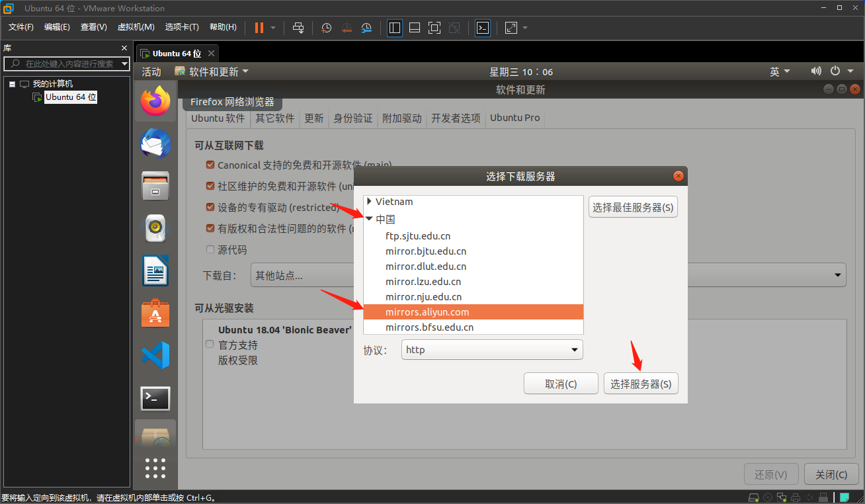
Task: Click 取消(C) in the server dialog
Action: pos(561,384)
